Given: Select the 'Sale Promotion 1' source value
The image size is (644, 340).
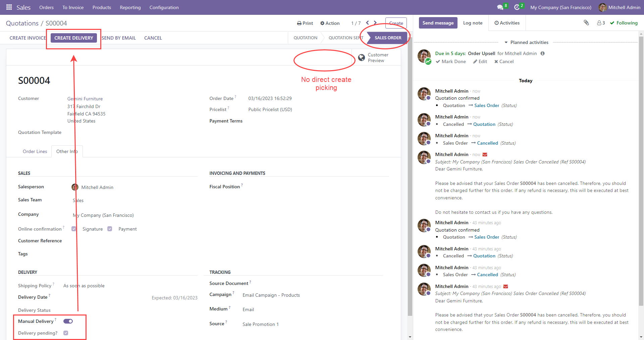Looking at the screenshot, I should 260,324.
